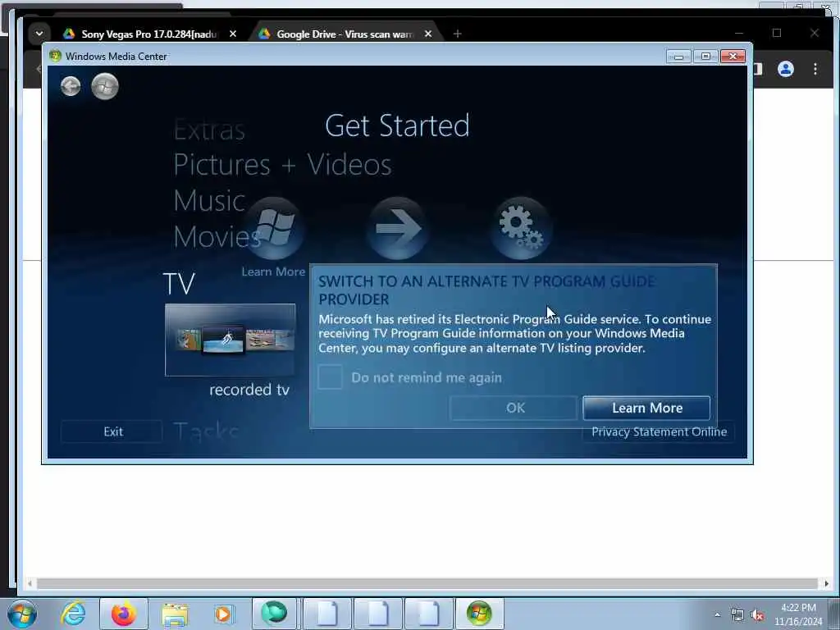This screenshot has height=630, width=840.
Task: Close the Sony Vegas Pro tab
Action: click(x=233, y=34)
